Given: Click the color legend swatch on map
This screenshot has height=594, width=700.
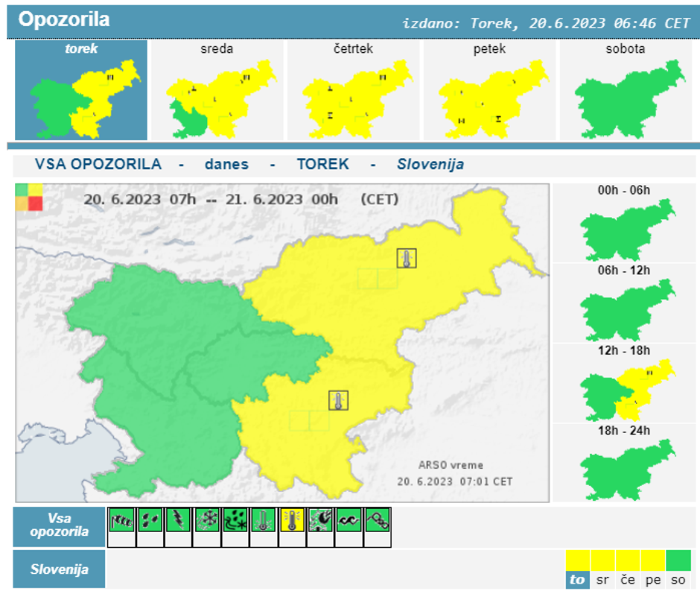Looking at the screenshot, I should coord(29,198).
